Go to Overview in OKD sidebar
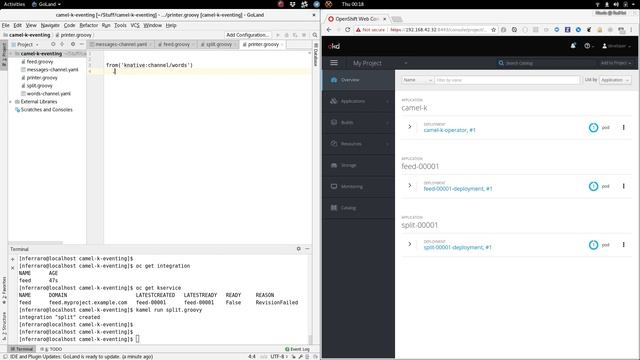Screen dimensions: 640x360 358,80
